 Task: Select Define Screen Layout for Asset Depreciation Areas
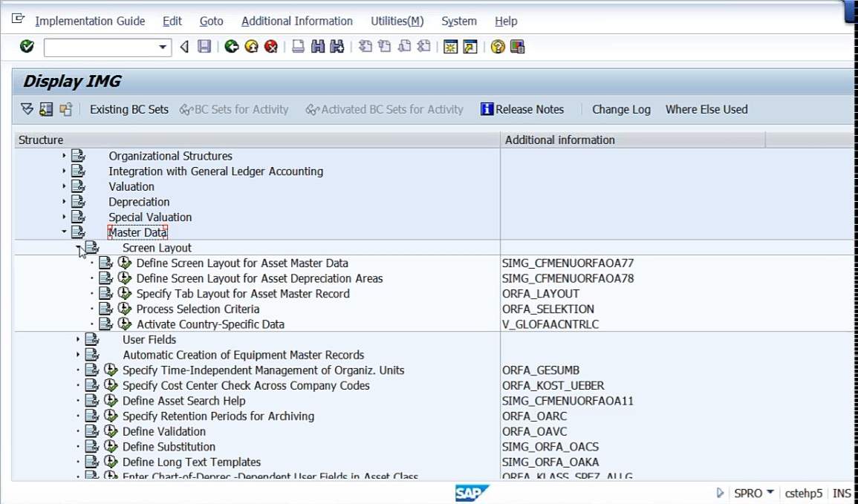[259, 278]
